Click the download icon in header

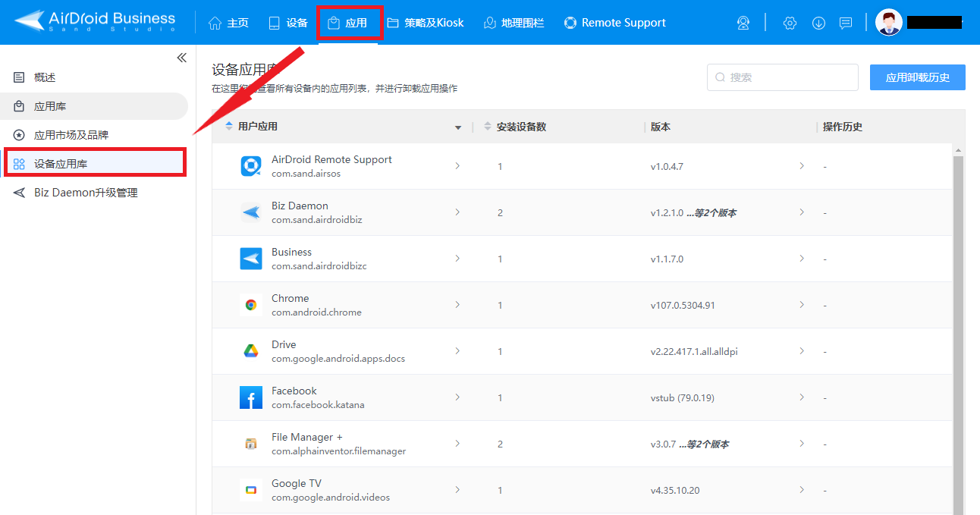pyautogui.click(x=818, y=23)
